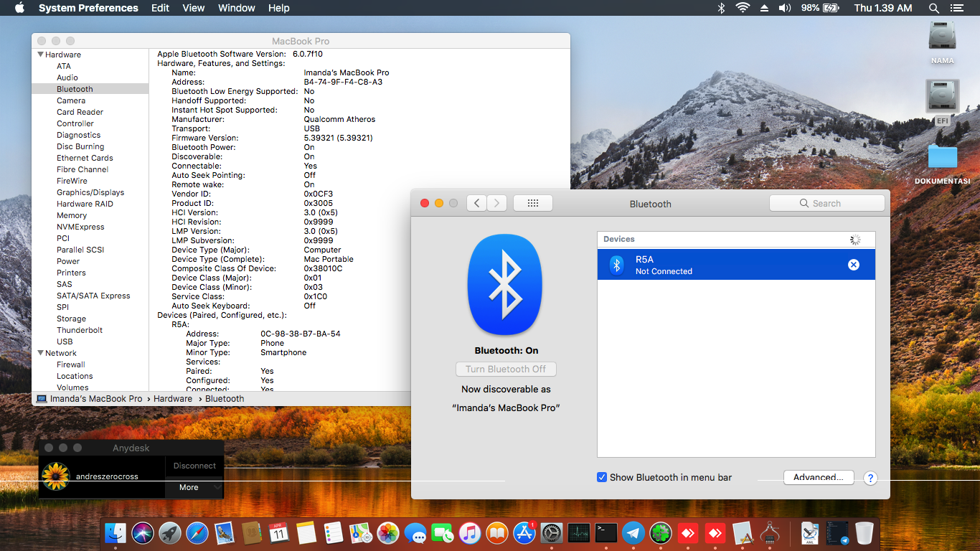The image size is (980, 551).
Task: Open Spotlight search magnifier
Action: pyautogui.click(x=934, y=8)
